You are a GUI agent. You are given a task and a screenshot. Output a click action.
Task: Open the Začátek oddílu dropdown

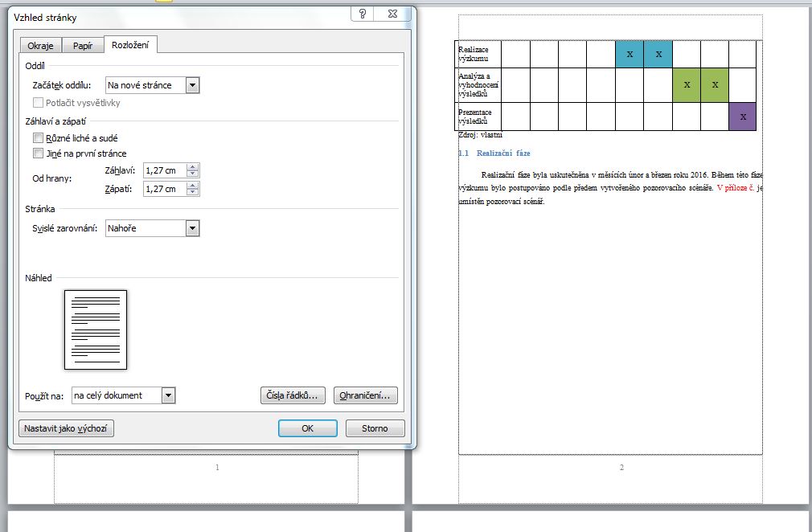(192, 85)
